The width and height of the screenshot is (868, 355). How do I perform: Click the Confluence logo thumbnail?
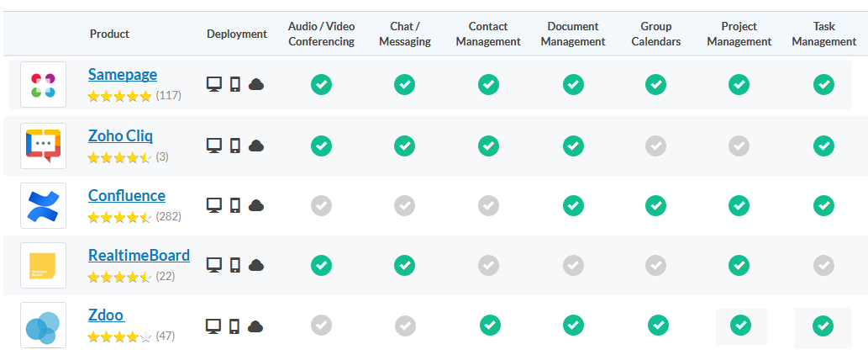coord(43,205)
